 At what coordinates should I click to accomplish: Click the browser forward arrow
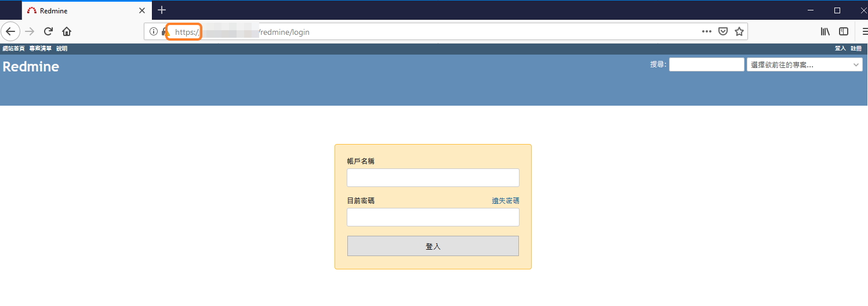click(x=30, y=31)
